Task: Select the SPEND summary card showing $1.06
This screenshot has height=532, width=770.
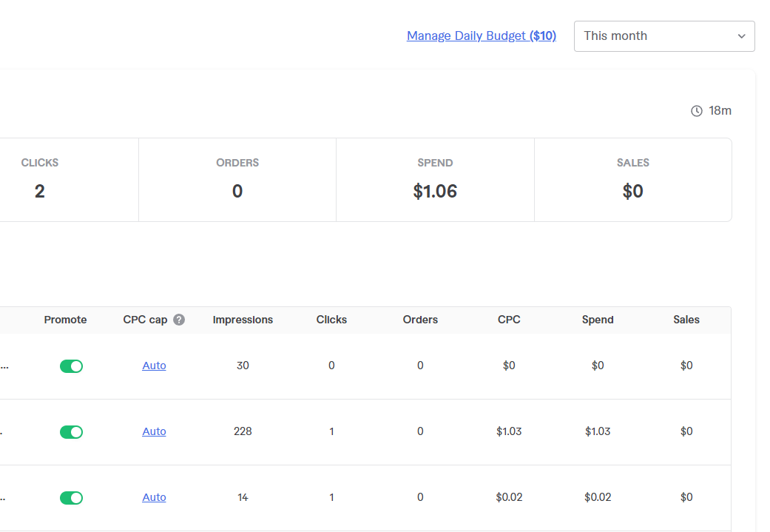Action: pos(435,180)
